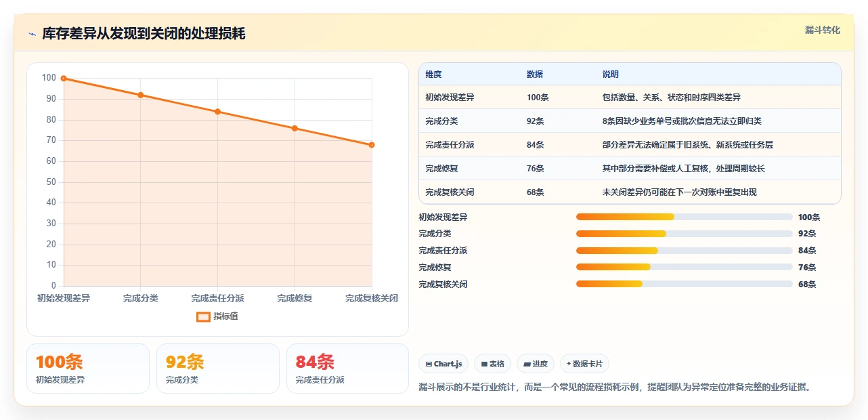Click description 8条因缺少业务单号或批次信息无法立即归类

pyautogui.click(x=682, y=121)
